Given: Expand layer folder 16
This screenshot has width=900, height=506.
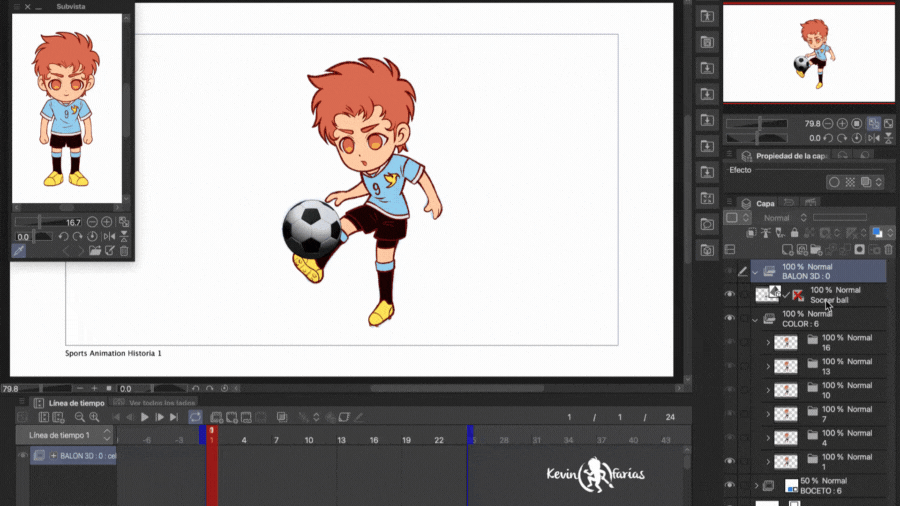Looking at the screenshot, I should pos(768,342).
